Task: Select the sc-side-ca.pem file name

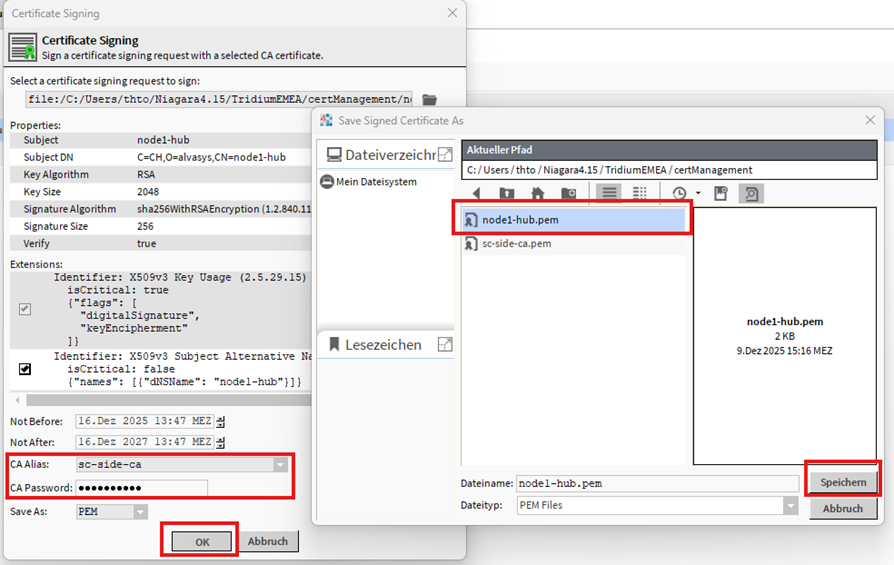Action: [517, 244]
